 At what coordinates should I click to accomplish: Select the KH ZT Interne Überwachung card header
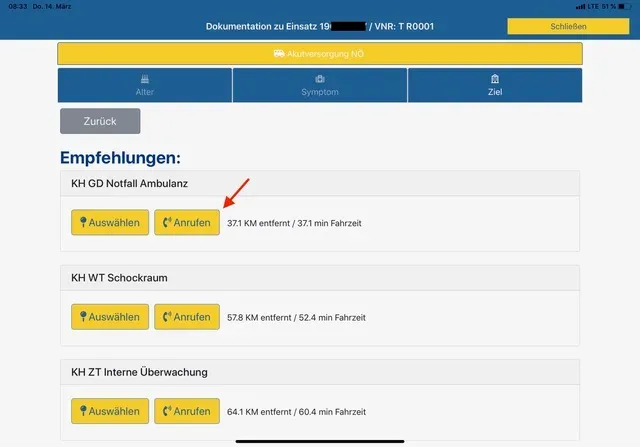point(319,373)
